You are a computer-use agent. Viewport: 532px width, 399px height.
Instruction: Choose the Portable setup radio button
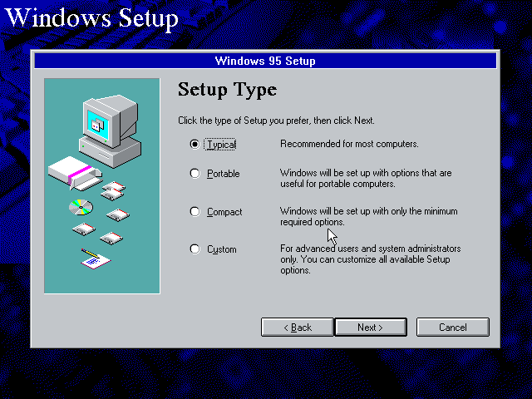[195, 174]
